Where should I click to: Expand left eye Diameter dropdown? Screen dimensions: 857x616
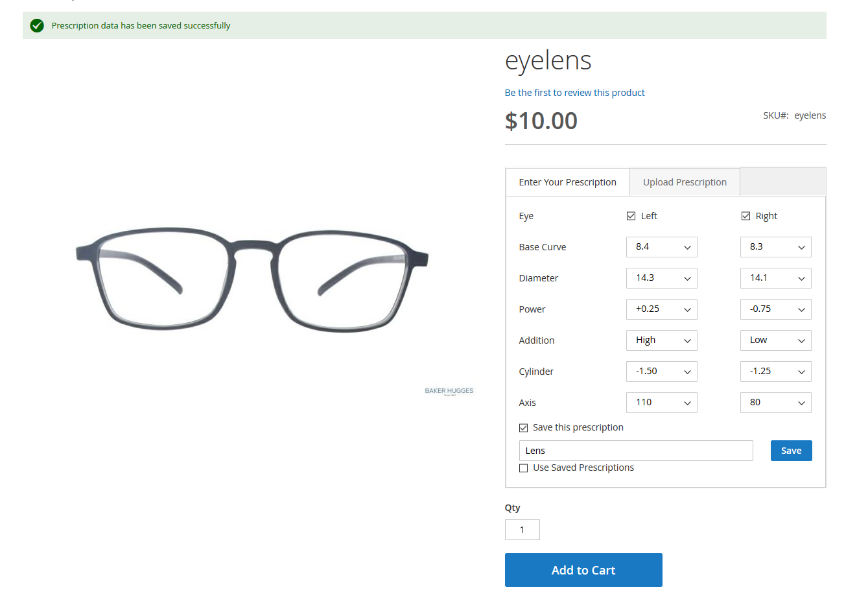coord(661,278)
